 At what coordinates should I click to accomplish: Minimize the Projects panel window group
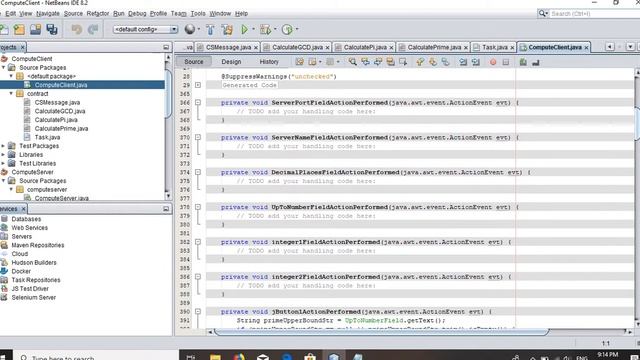[166, 47]
